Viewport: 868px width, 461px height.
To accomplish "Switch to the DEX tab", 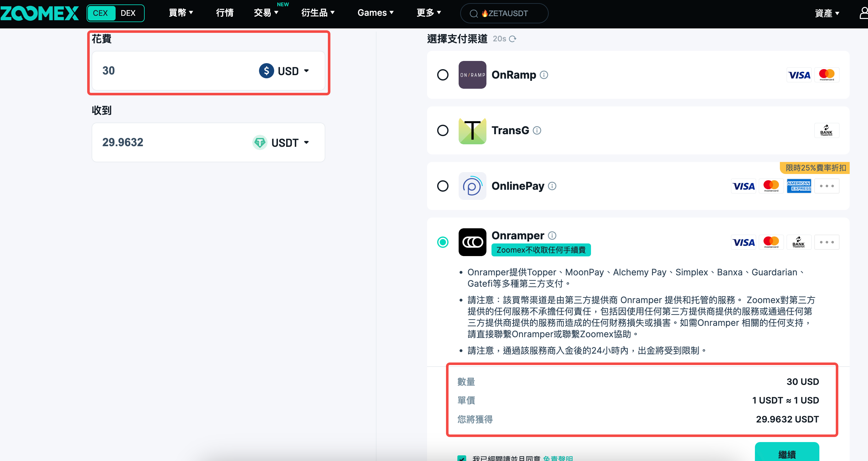I will point(128,13).
